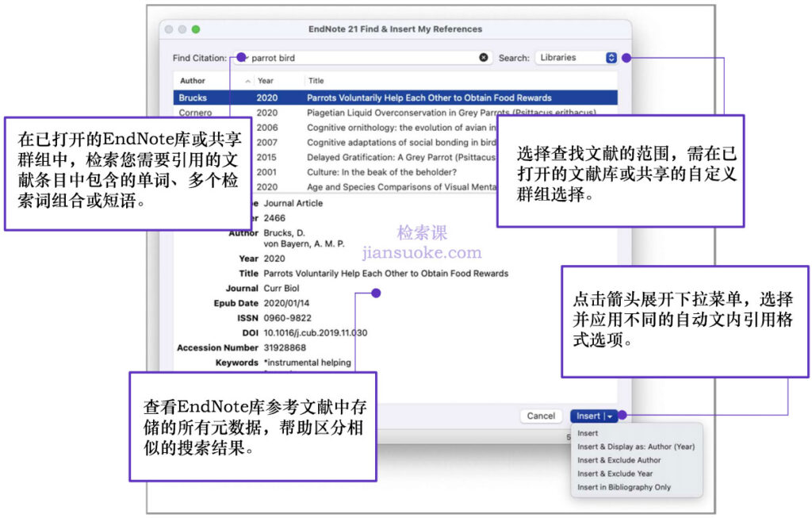Select the Cornero reference row

click(395, 113)
